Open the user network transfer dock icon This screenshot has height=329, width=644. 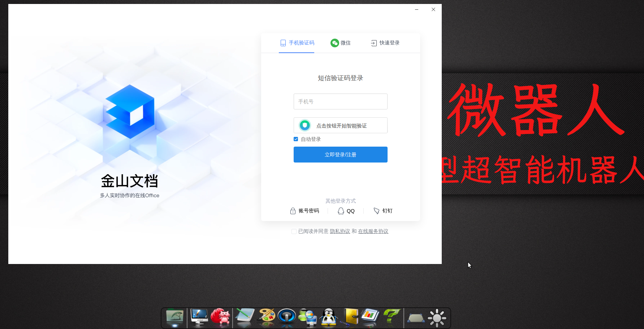[308, 317]
